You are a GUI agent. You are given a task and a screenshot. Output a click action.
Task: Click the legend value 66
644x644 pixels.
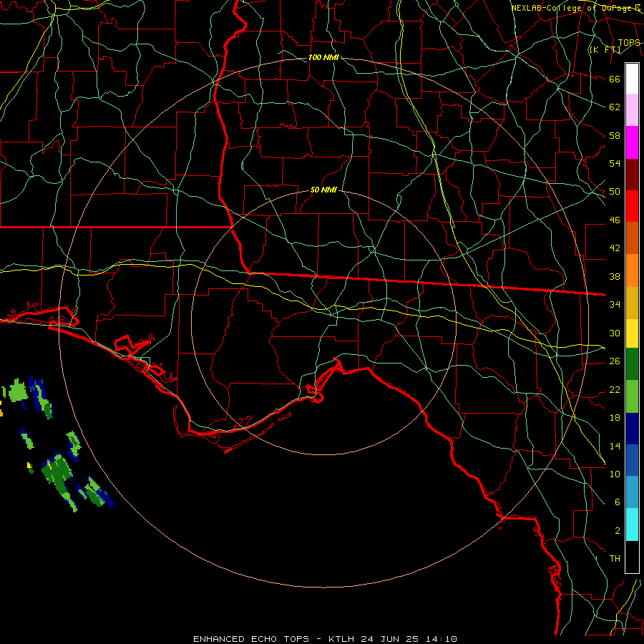click(615, 79)
